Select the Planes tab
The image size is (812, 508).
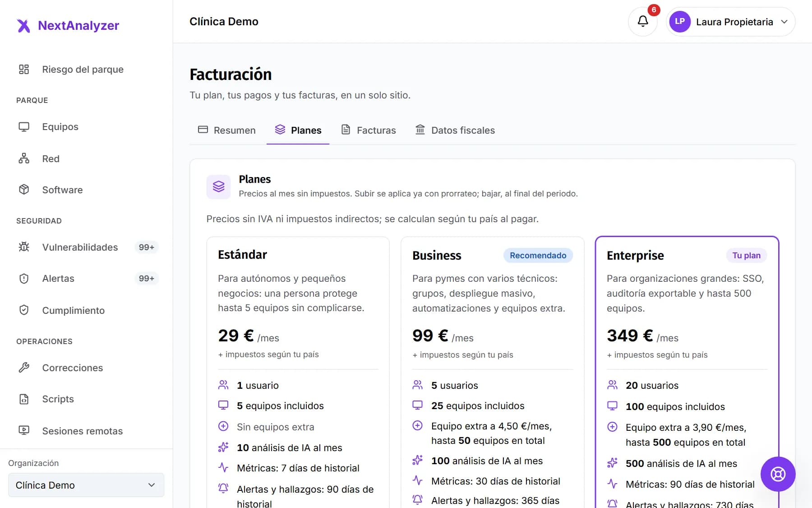coord(298,130)
